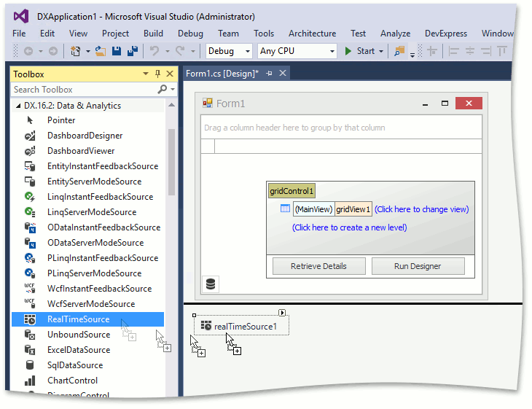Click the gridControl1 label
This screenshot has height=409, width=532.
[x=292, y=191]
